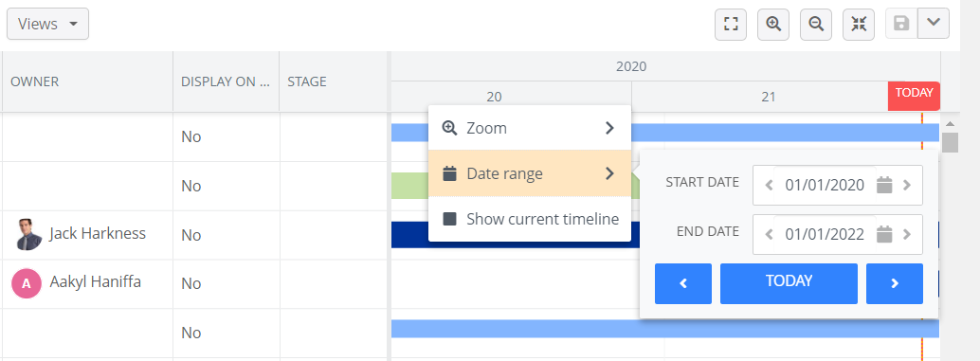Open the Start Date calendar picker icon
Image resolution: width=980 pixels, height=361 pixels.
pos(883,185)
